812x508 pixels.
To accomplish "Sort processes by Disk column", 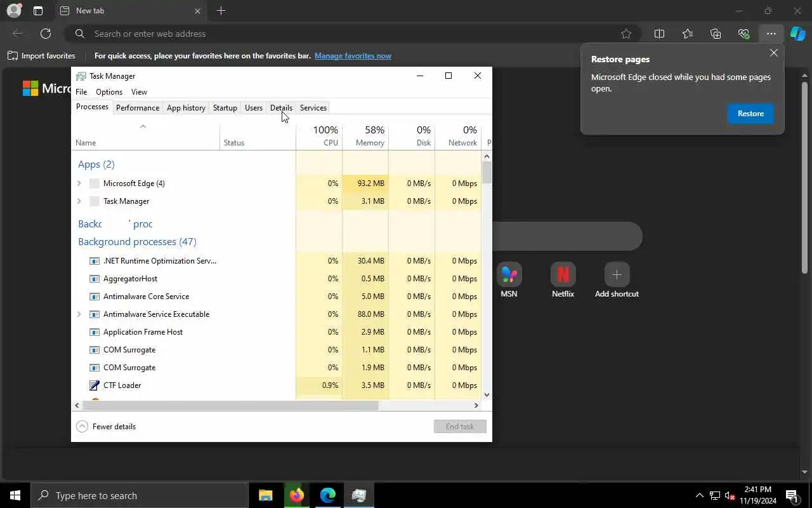I will 412,136.
